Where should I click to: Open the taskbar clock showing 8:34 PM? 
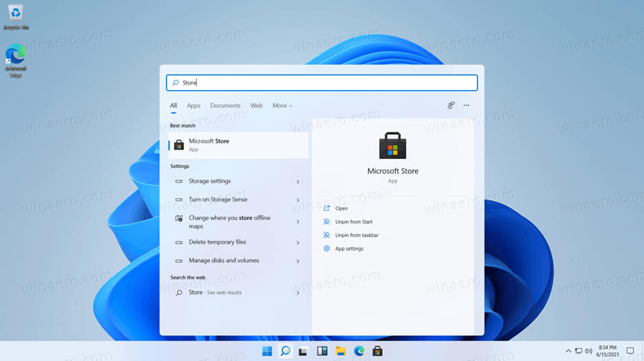[x=608, y=351]
